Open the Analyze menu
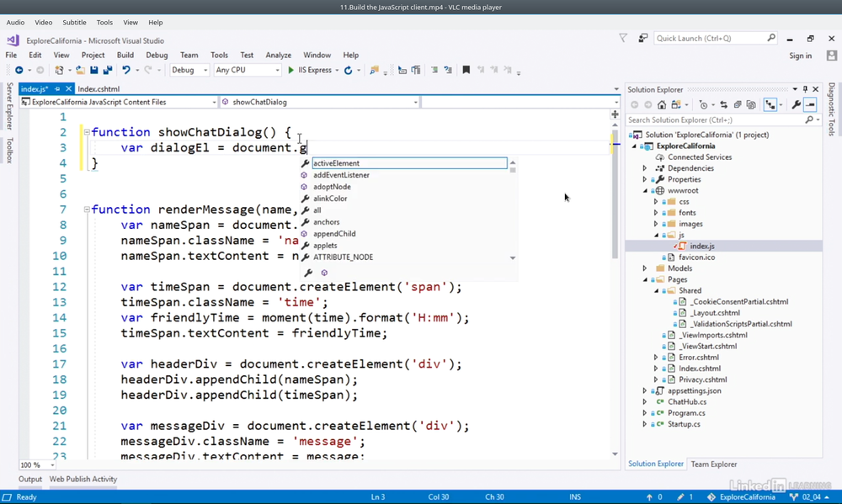 click(278, 56)
